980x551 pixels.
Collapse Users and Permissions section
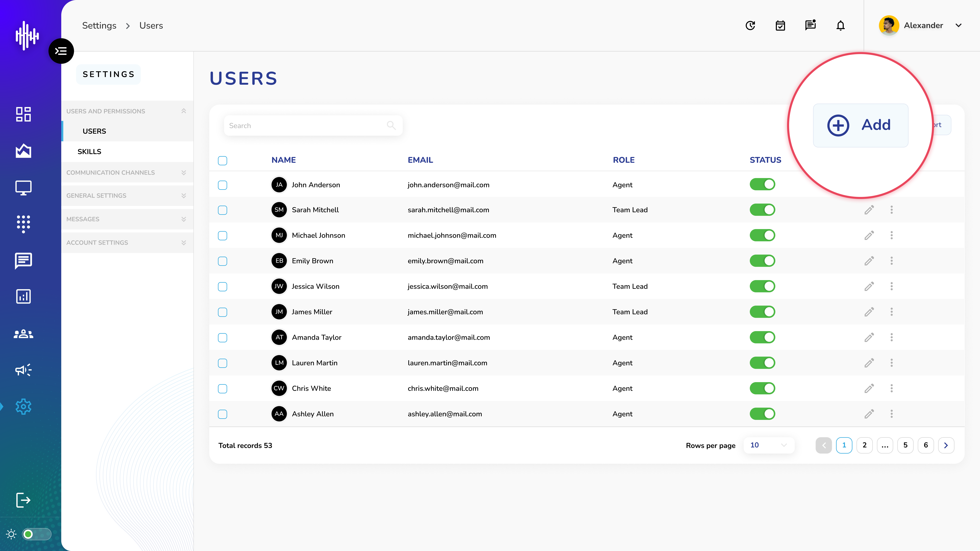[127, 111]
